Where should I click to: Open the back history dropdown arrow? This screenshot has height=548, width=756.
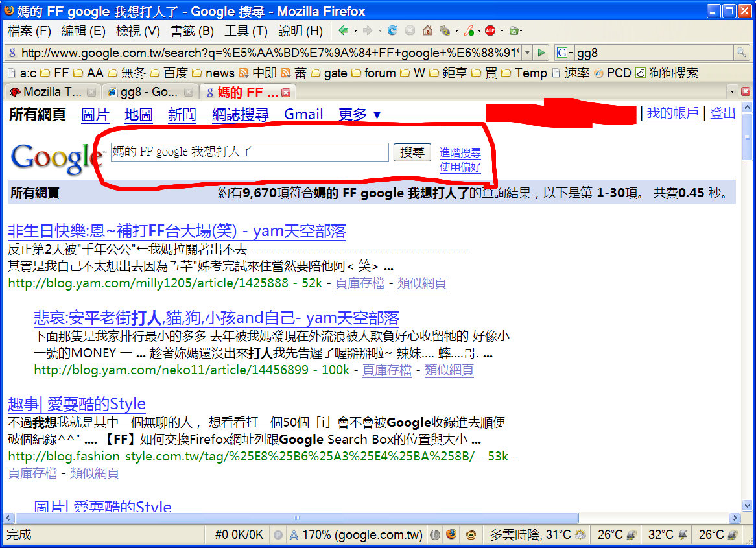356,31
